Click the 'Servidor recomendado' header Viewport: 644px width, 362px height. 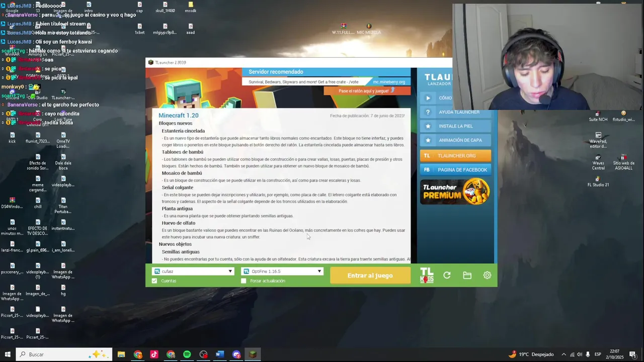point(276,72)
